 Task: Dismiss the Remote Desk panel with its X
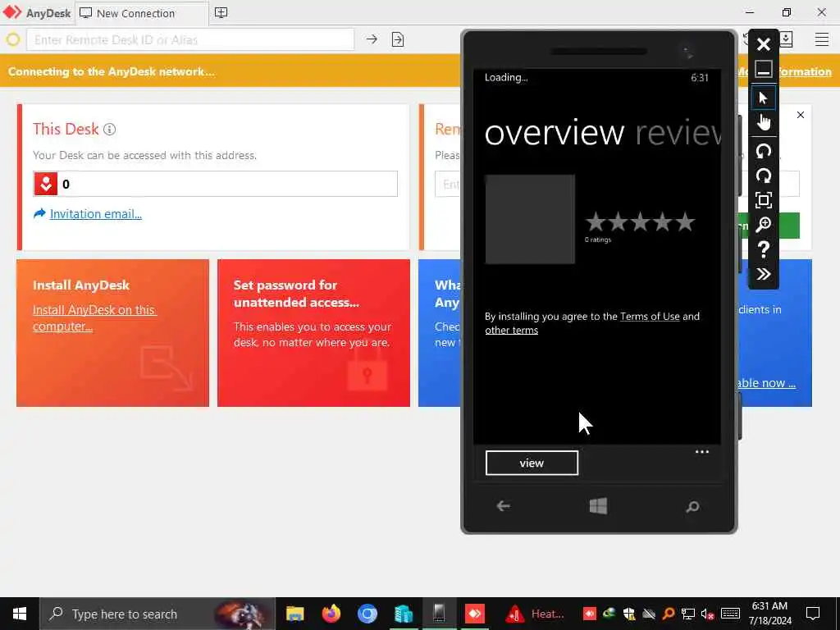point(801,115)
